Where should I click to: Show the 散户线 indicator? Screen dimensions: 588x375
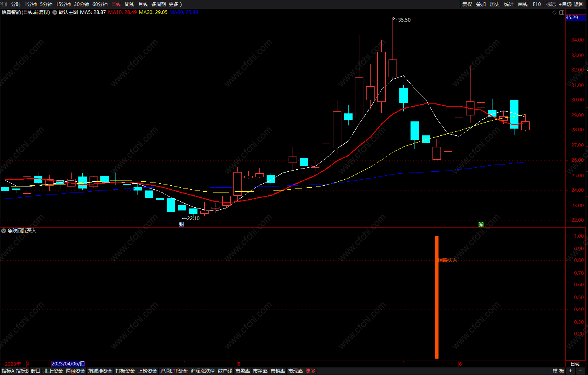[x=225, y=371]
